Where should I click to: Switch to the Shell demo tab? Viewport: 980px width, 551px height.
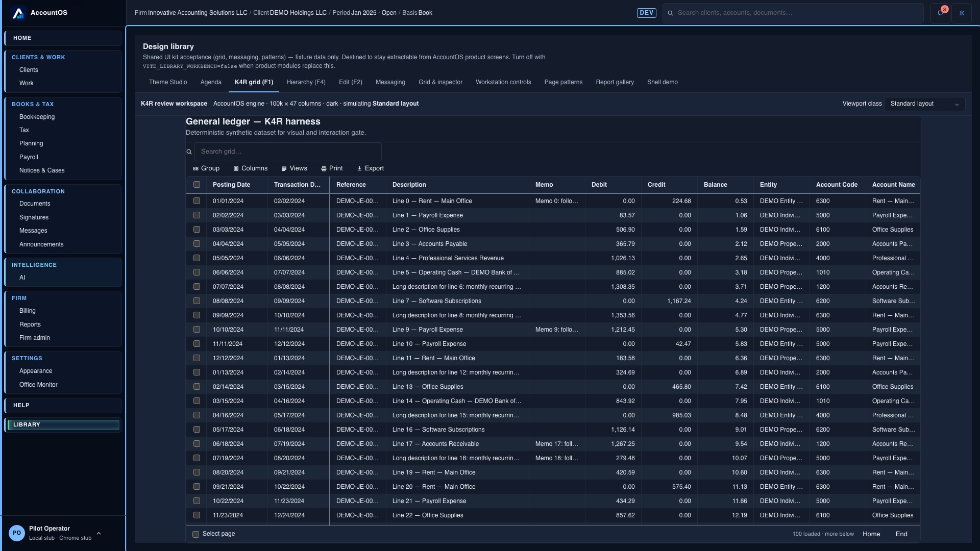click(663, 82)
